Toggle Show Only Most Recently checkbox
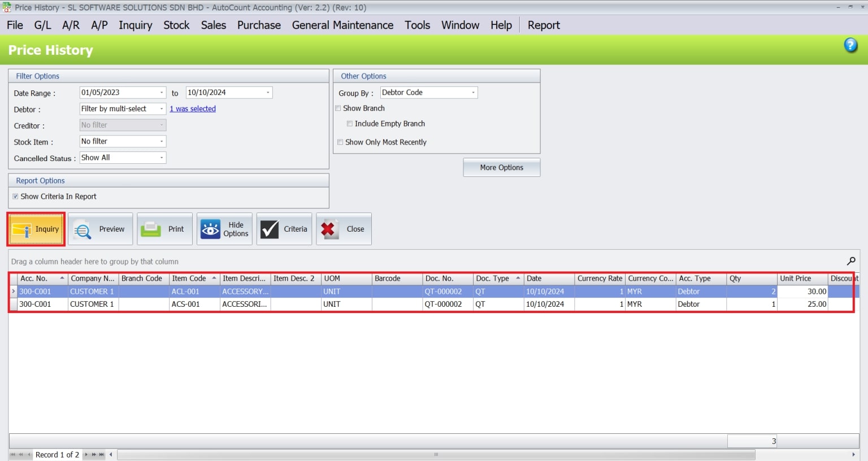Image resolution: width=868 pixels, height=461 pixels. pos(340,142)
